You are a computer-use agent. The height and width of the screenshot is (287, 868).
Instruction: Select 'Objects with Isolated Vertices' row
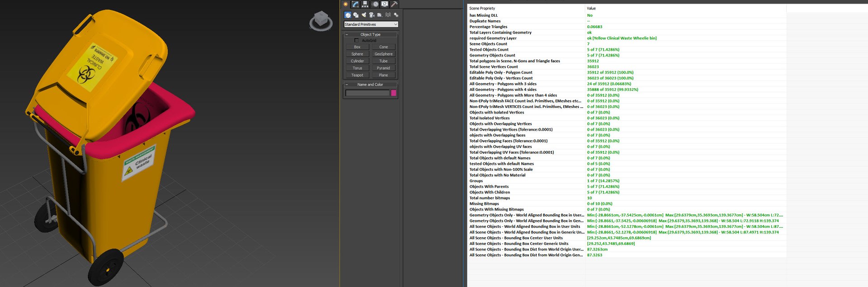pyautogui.click(x=626, y=113)
